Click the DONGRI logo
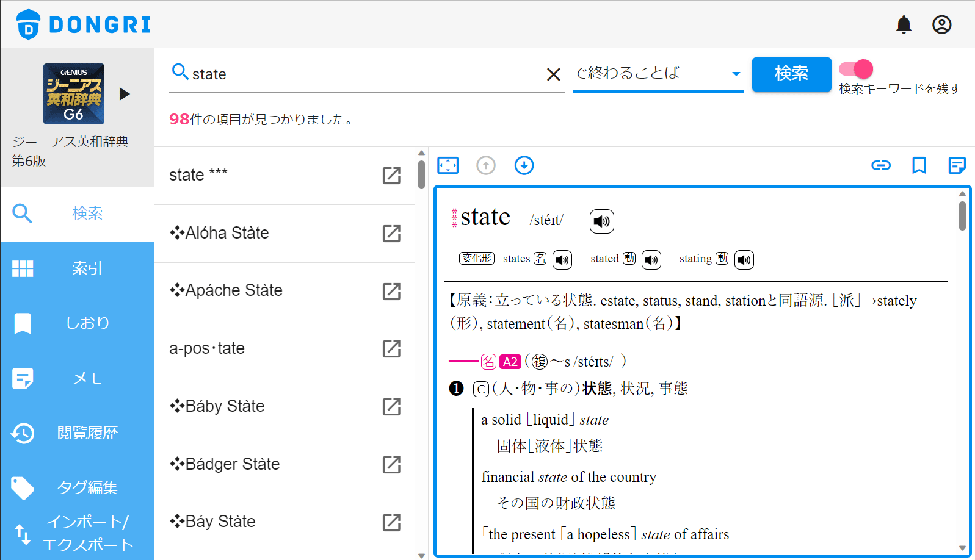 point(84,24)
